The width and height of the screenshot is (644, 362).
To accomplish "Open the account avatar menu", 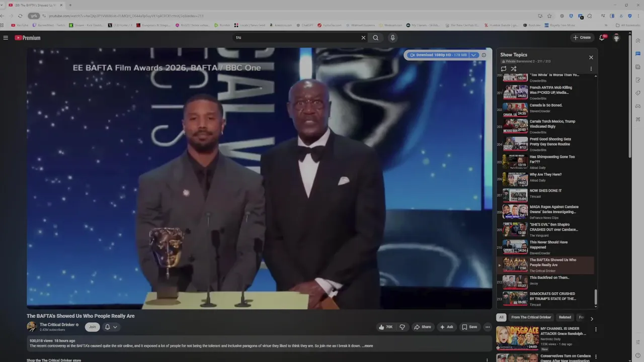I will (x=616, y=38).
